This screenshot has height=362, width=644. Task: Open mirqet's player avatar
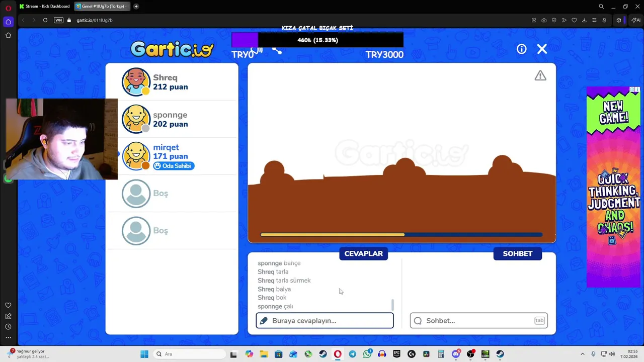136,156
